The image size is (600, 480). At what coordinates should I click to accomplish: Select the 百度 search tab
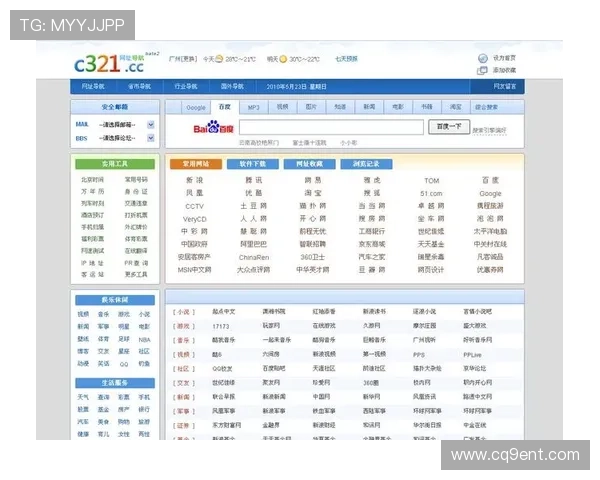click(x=225, y=107)
